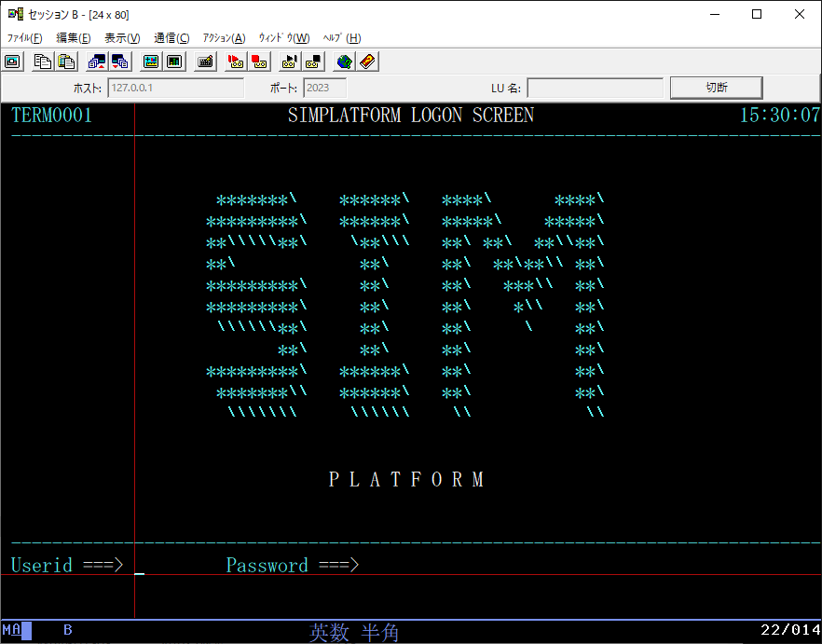This screenshot has height=644, width=822.
Task: Click the Receive File from Host icon
Action: click(120, 62)
